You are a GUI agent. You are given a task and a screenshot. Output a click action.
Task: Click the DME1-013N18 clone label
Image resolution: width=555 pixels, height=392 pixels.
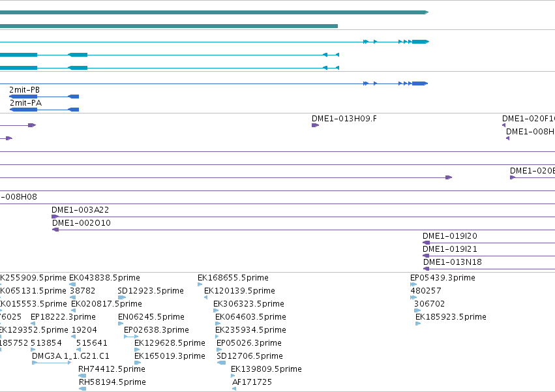click(x=453, y=262)
